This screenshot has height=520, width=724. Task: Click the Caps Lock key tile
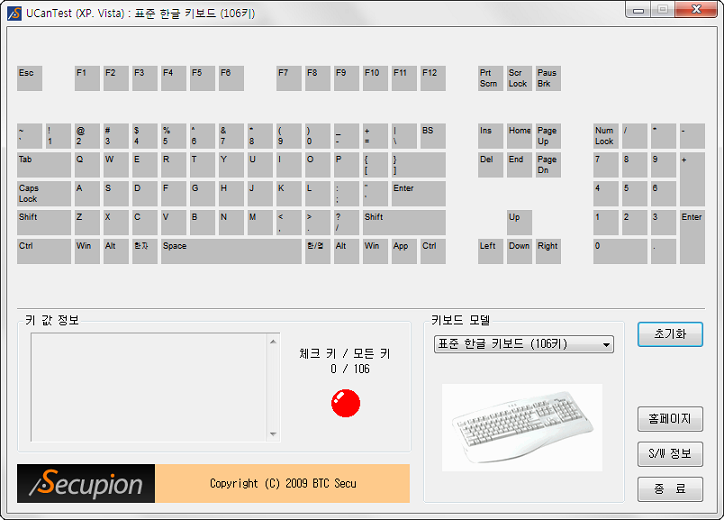(44, 193)
